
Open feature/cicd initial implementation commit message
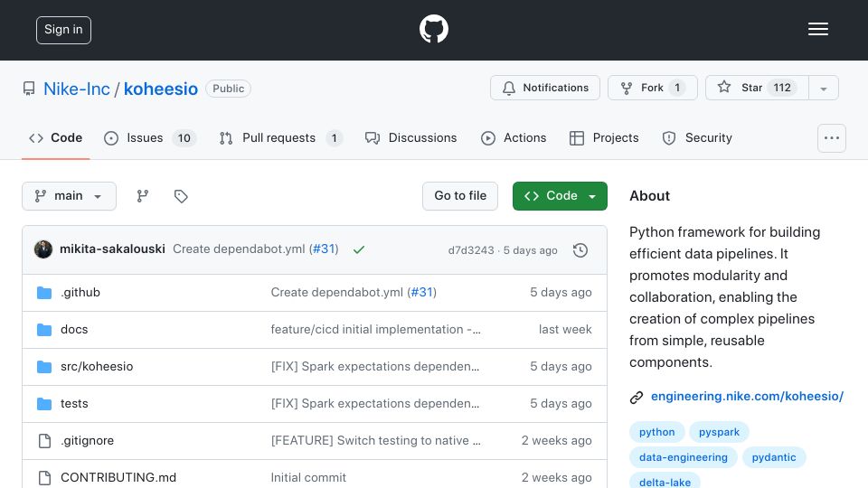375,329
